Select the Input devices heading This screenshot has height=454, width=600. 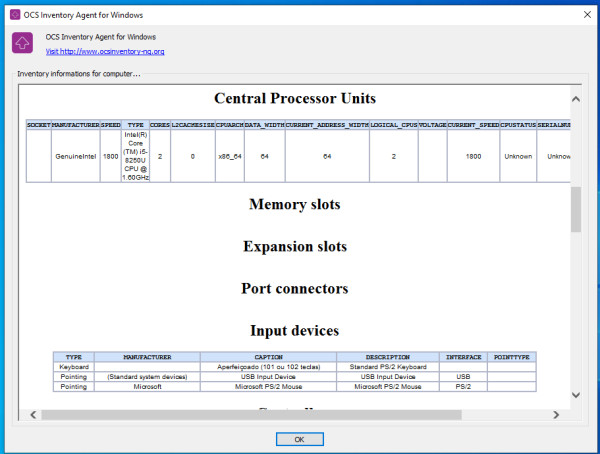295,331
